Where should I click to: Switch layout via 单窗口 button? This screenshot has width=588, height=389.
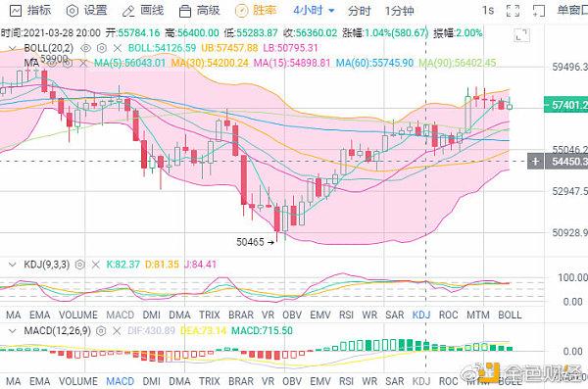pyautogui.click(x=572, y=11)
